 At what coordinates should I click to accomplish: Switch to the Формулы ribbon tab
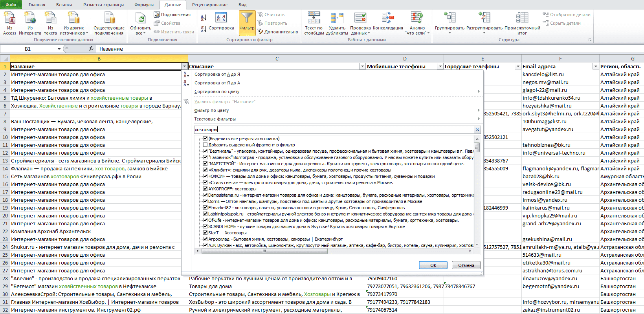pyautogui.click(x=144, y=5)
